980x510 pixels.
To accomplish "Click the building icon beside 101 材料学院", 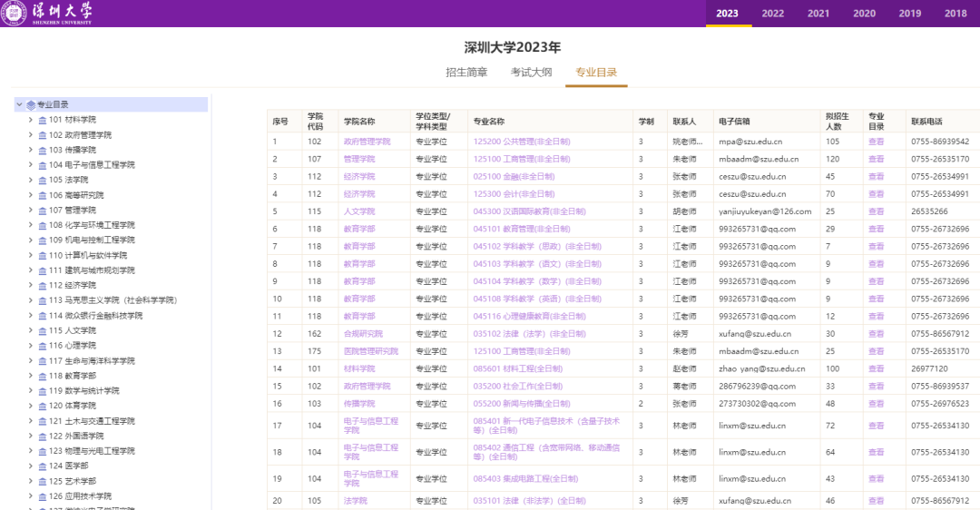I will pyautogui.click(x=43, y=120).
